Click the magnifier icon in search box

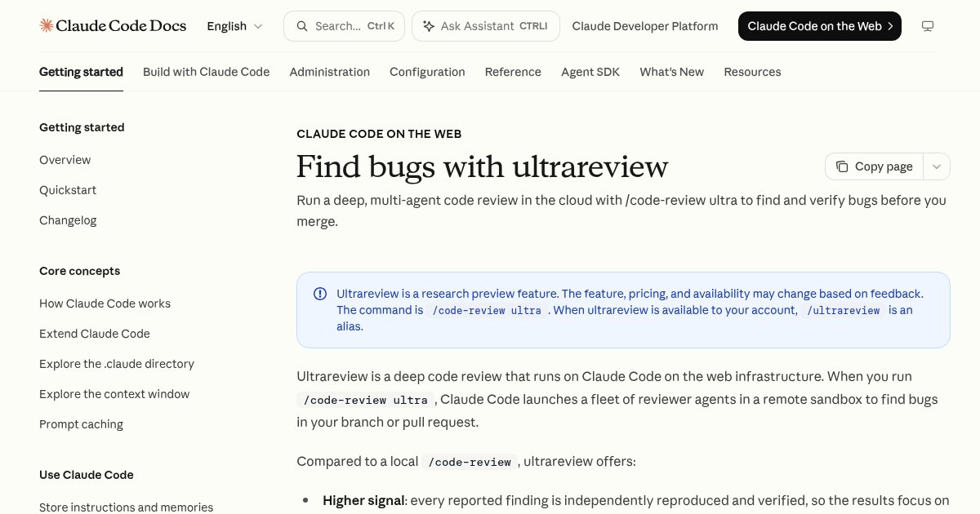303,26
